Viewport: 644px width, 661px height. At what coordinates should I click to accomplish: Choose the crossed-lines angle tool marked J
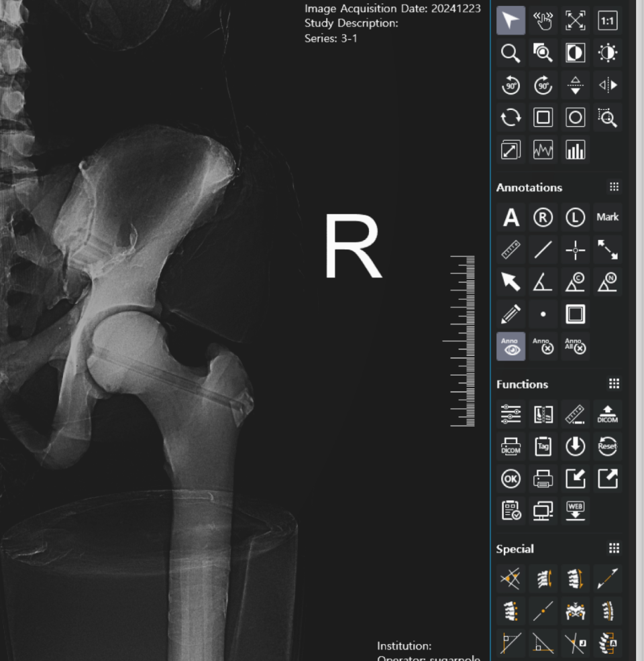click(x=576, y=644)
